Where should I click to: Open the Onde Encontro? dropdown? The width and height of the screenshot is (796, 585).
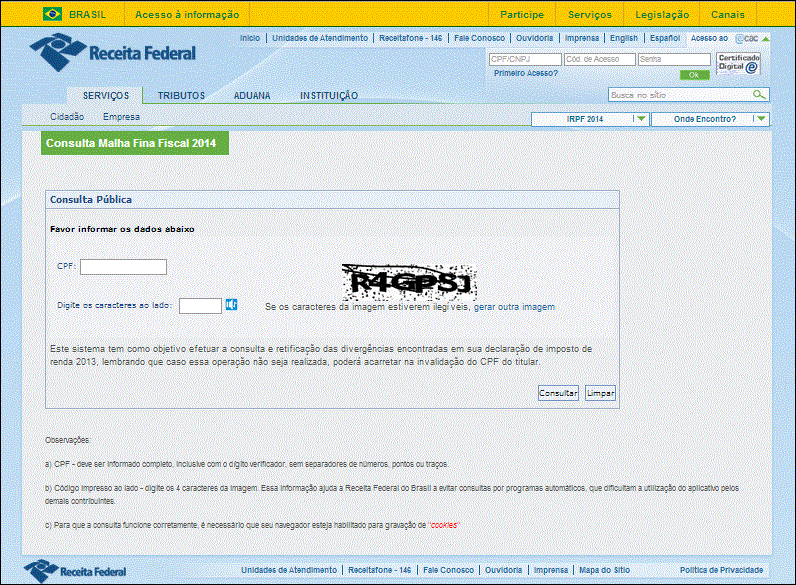pyautogui.click(x=710, y=119)
